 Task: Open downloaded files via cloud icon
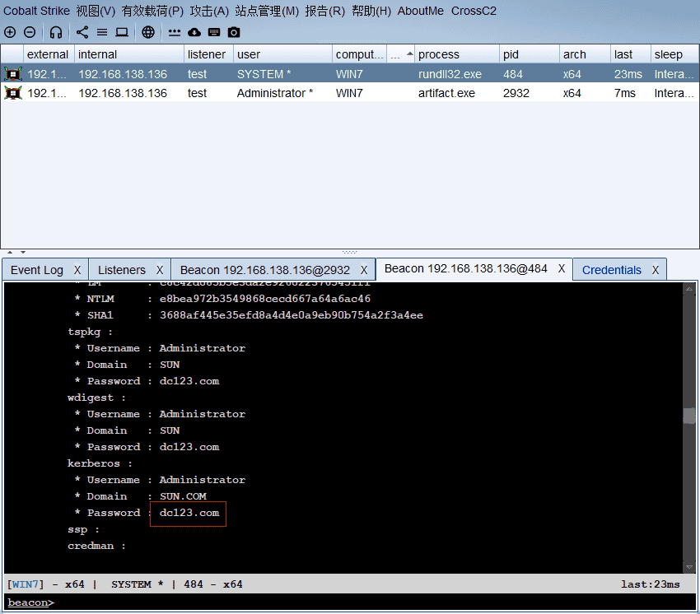point(194,32)
